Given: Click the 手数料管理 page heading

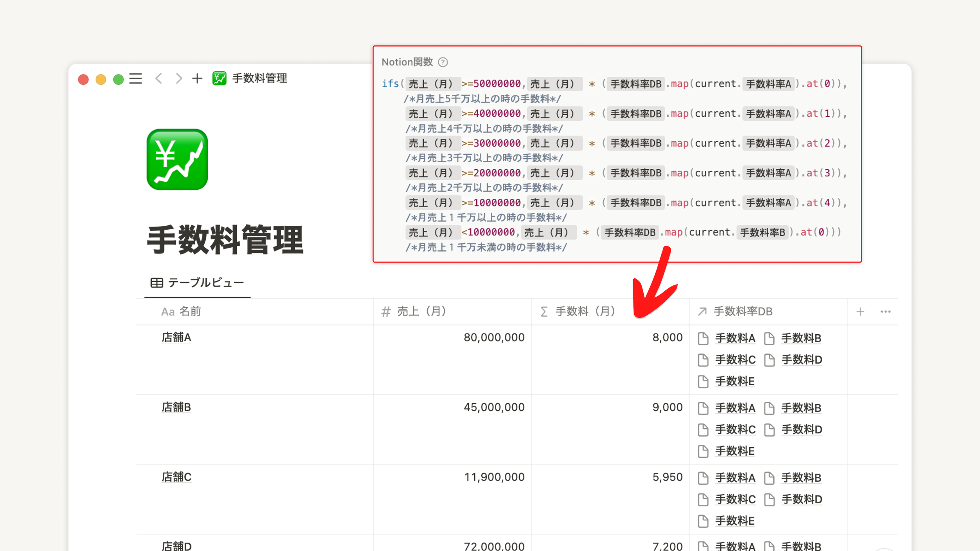Looking at the screenshot, I should [225, 240].
